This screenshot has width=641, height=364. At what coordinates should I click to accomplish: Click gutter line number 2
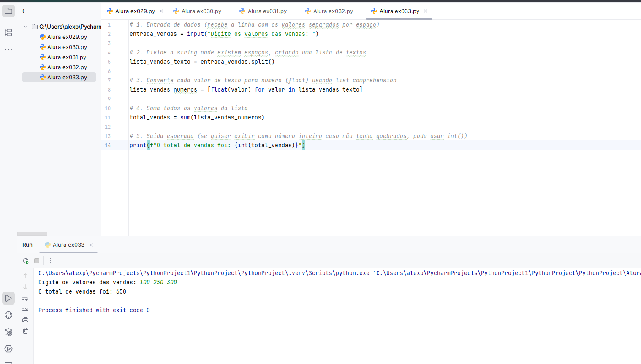pyautogui.click(x=109, y=34)
